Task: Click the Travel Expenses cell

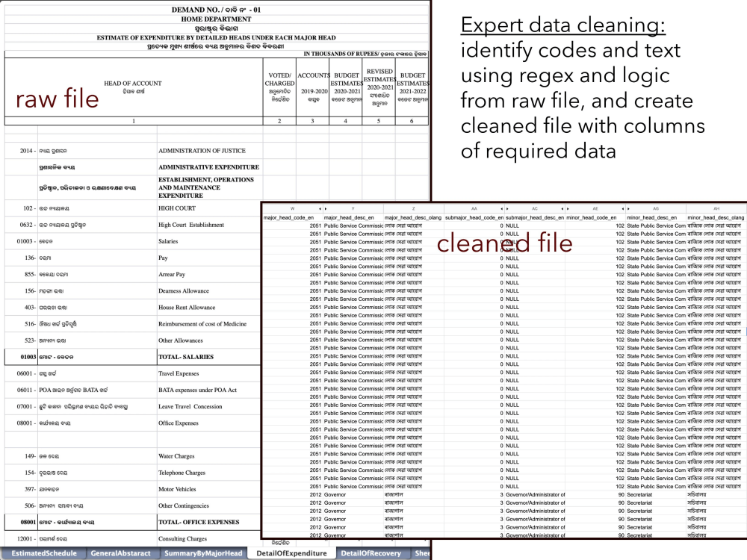Action: 210,373
